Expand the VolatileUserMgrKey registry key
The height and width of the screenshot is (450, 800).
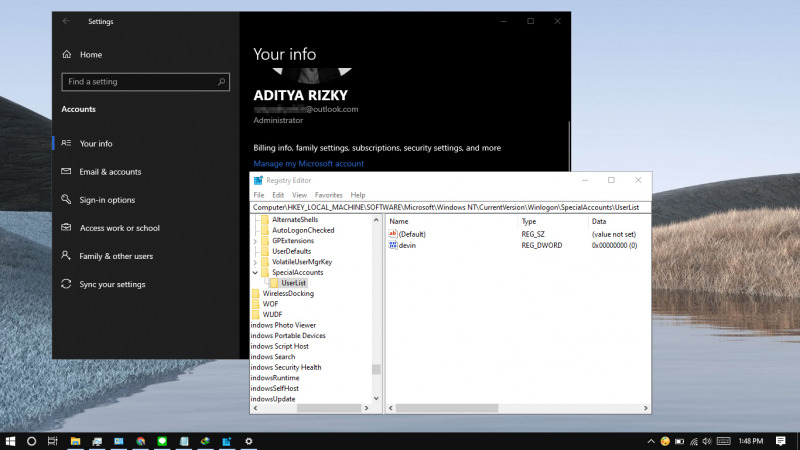[x=255, y=262]
